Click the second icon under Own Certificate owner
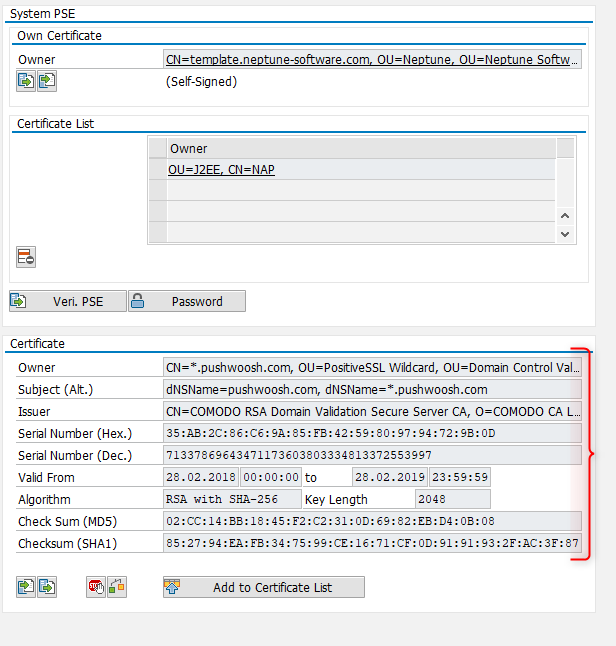616x646 pixels. tap(46, 81)
